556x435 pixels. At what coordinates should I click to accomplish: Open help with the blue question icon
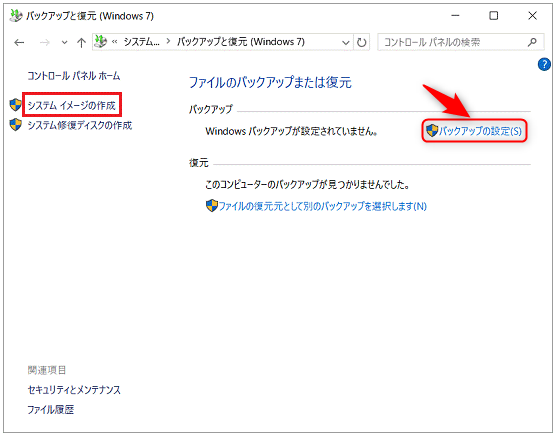click(x=544, y=65)
